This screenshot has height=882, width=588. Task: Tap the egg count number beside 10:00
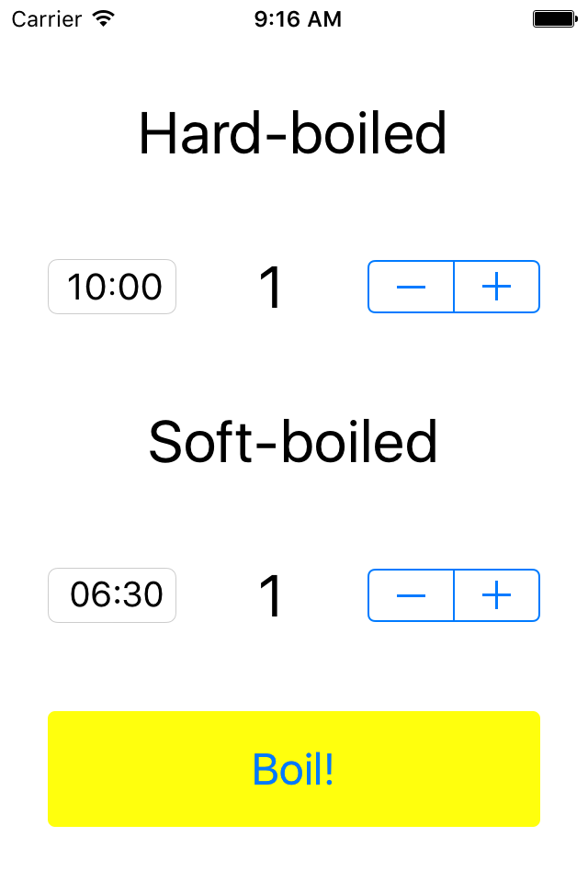(271, 288)
